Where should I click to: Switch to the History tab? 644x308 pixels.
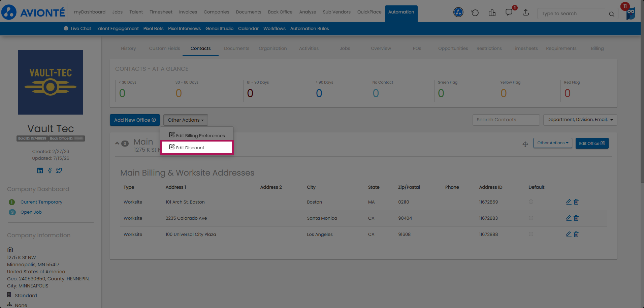pos(128,48)
